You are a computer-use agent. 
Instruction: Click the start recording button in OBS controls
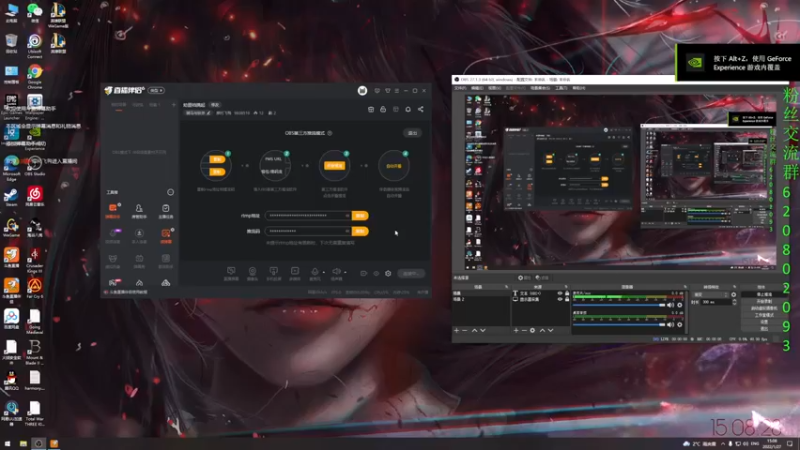click(764, 302)
